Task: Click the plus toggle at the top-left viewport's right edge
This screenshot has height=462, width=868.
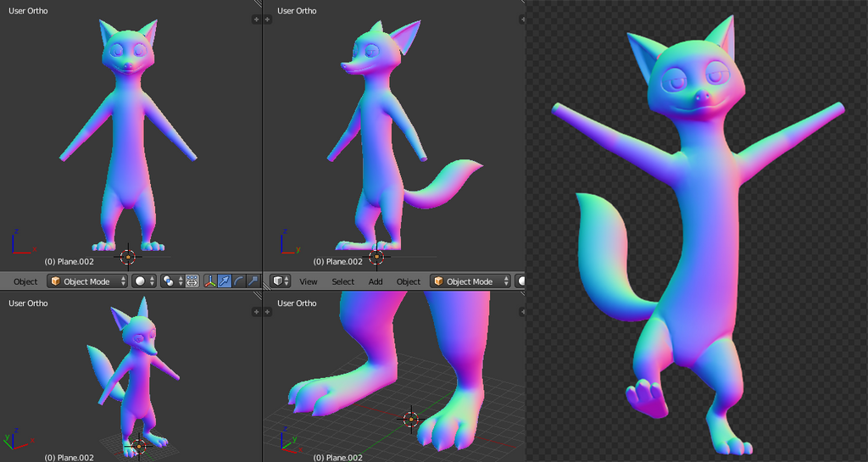Action: (256, 19)
